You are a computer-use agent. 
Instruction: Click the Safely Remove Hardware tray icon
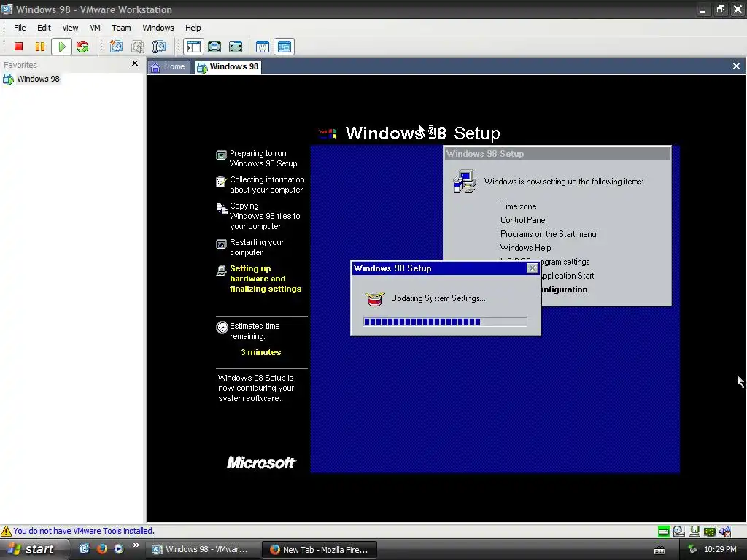(x=692, y=549)
